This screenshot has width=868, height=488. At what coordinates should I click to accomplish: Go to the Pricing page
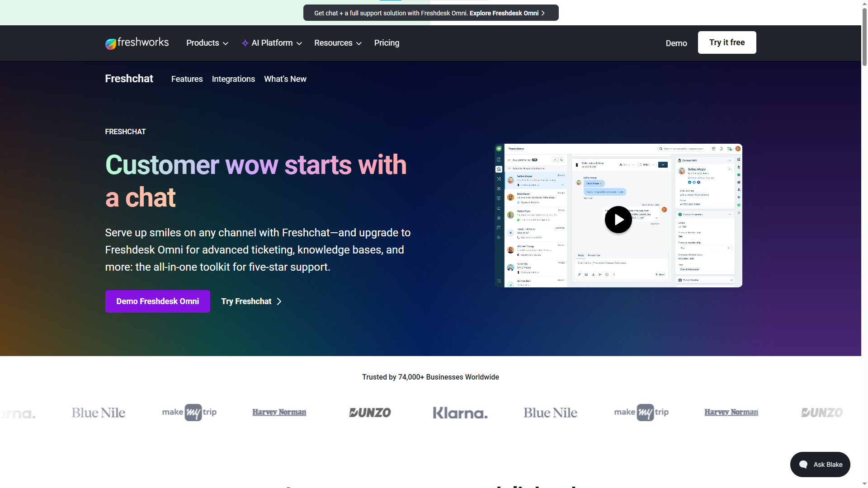tap(387, 43)
